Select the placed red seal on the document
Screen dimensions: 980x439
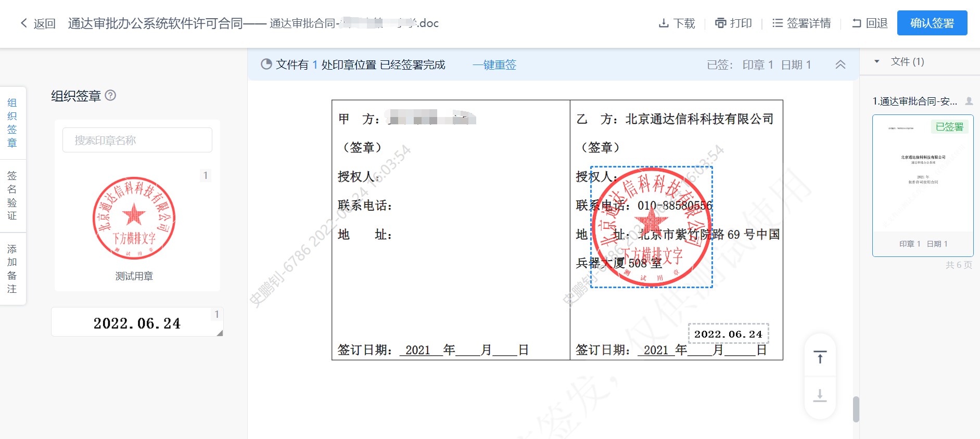click(x=652, y=227)
